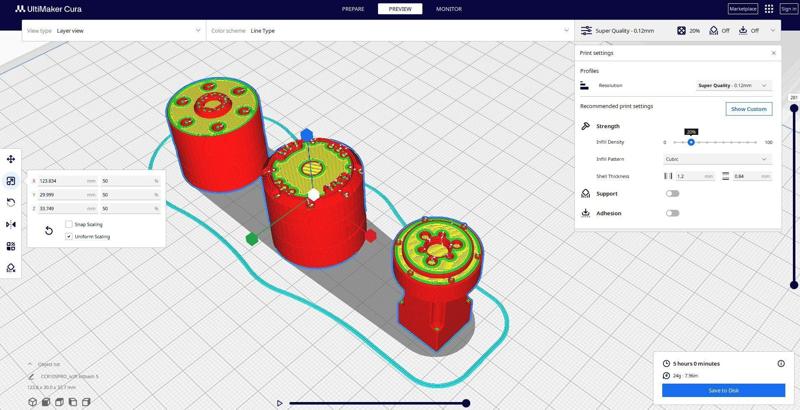Switch to the PREVIEW stage
This screenshot has width=800, height=410.
(400, 9)
